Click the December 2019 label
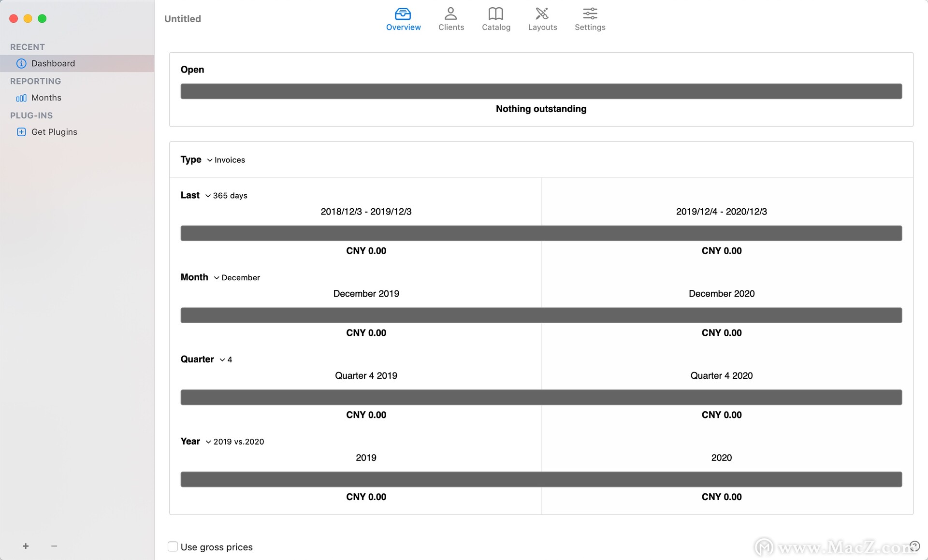This screenshot has width=928, height=560. (x=366, y=294)
